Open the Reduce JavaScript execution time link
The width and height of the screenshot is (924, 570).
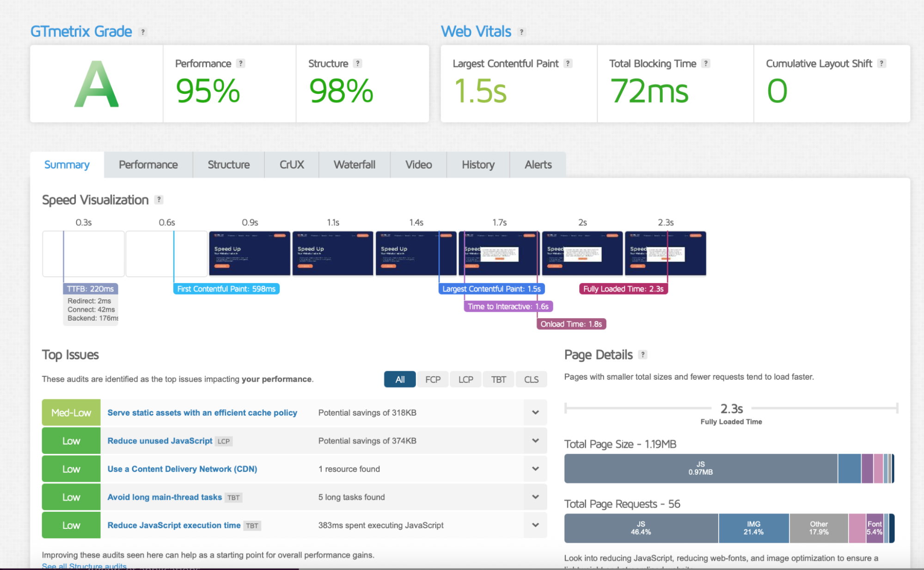pos(174,525)
